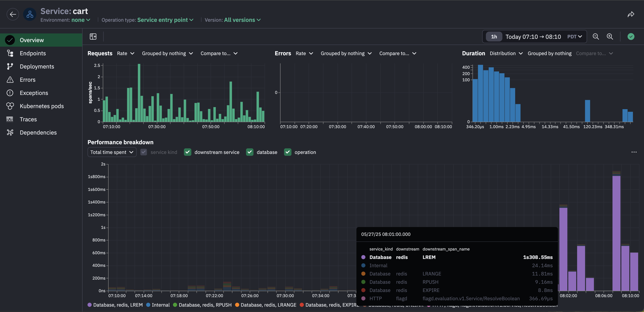Image resolution: width=644 pixels, height=312 pixels.
Task: Click the back arrow button
Action: [13, 14]
